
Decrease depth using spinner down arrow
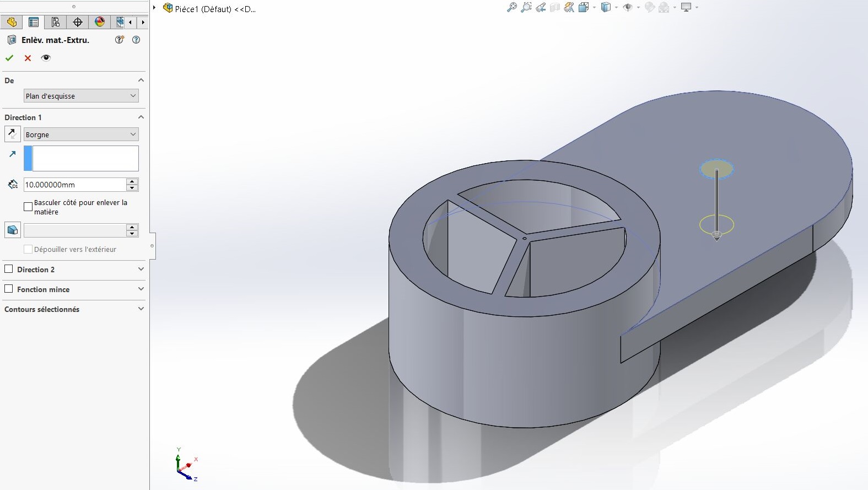point(132,188)
